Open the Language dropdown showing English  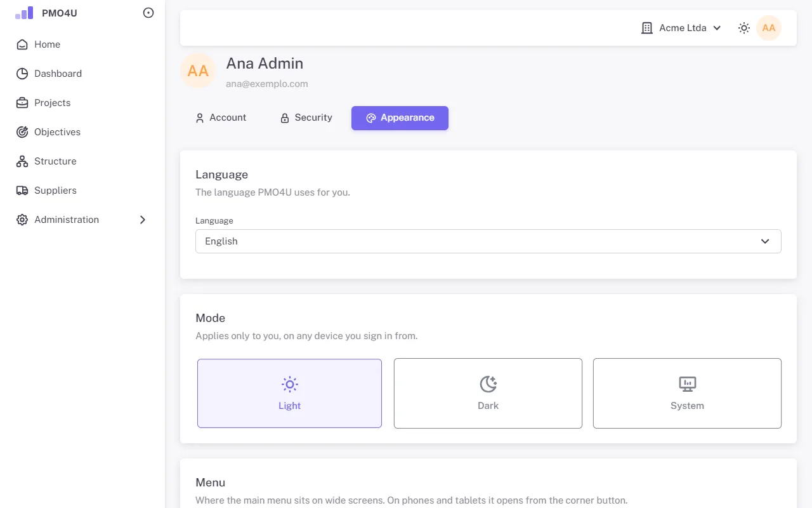(x=488, y=241)
